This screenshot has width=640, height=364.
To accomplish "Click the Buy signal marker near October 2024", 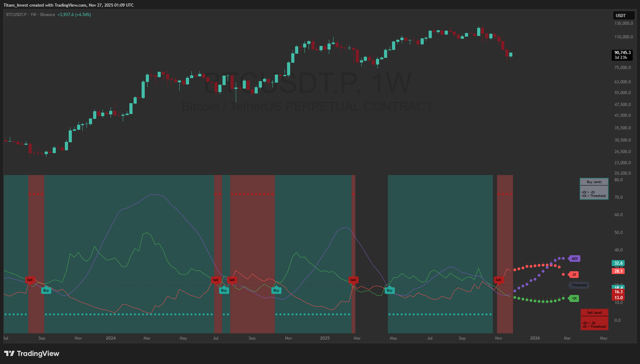I will pos(276,290).
